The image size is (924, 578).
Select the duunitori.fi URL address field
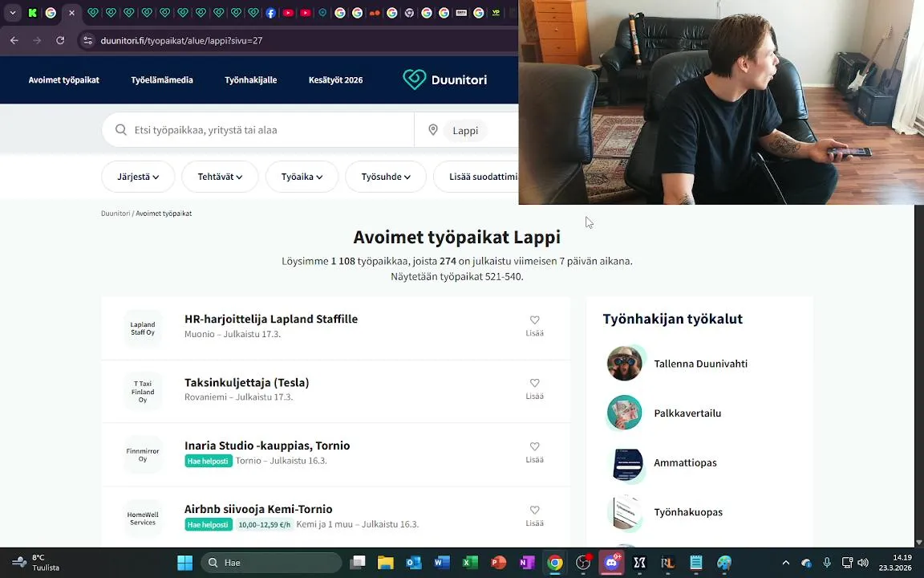click(x=181, y=40)
